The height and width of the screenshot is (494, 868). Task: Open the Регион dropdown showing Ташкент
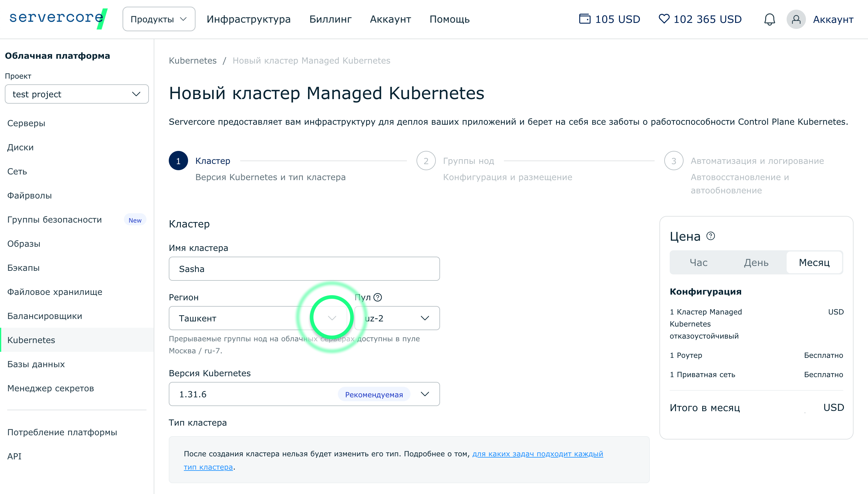(x=258, y=318)
